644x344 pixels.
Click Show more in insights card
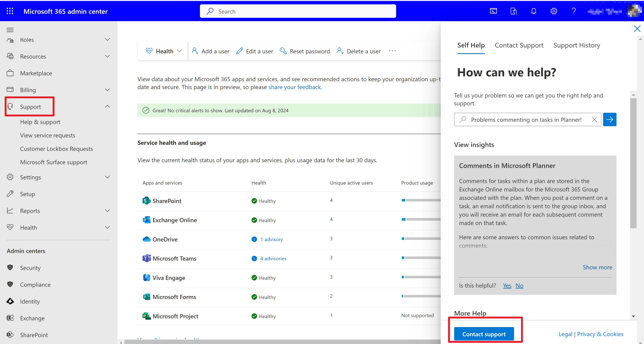pyautogui.click(x=597, y=267)
